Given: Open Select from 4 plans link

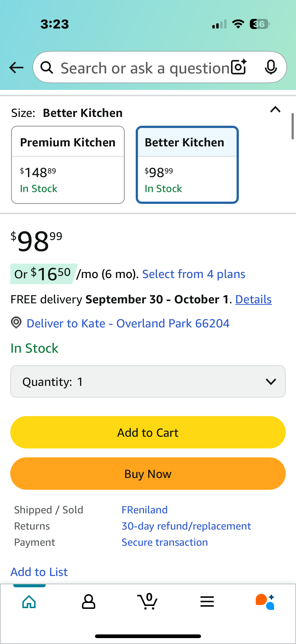Looking at the screenshot, I should (194, 274).
